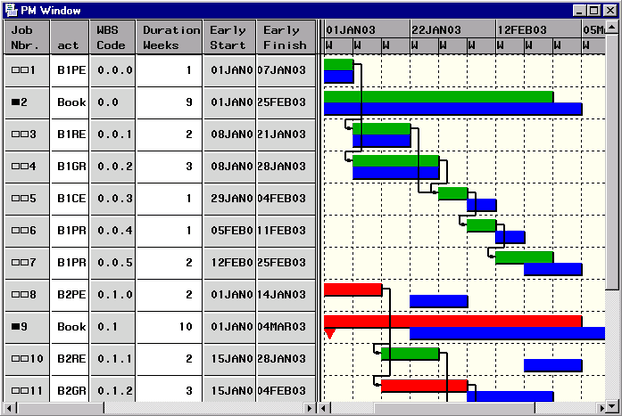Viewport: 622px width, 416px height.
Task: Select the 22JAN03 date in the timeline header
Action: click(436, 30)
